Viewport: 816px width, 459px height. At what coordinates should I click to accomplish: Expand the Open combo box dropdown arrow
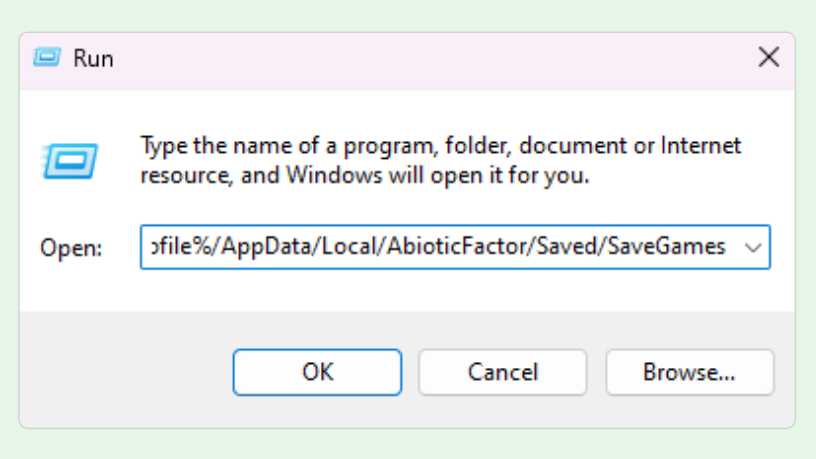[753, 247]
